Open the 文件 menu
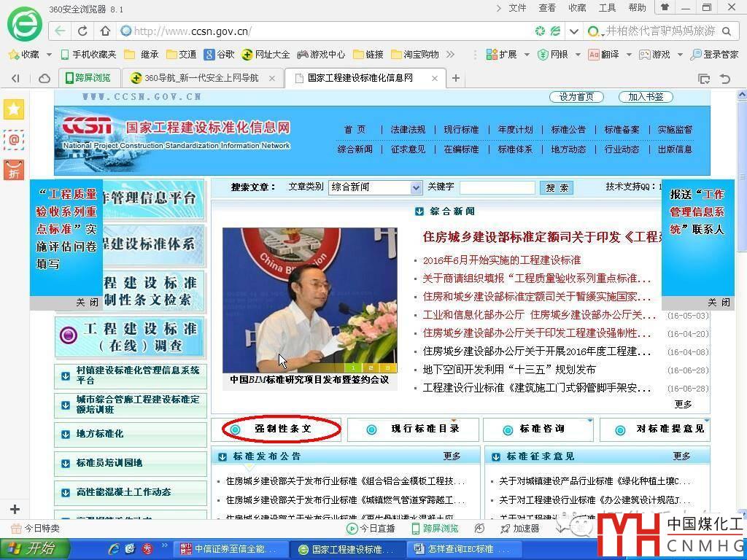Image resolution: width=747 pixels, height=560 pixels. pyautogui.click(x=517, y=7)
